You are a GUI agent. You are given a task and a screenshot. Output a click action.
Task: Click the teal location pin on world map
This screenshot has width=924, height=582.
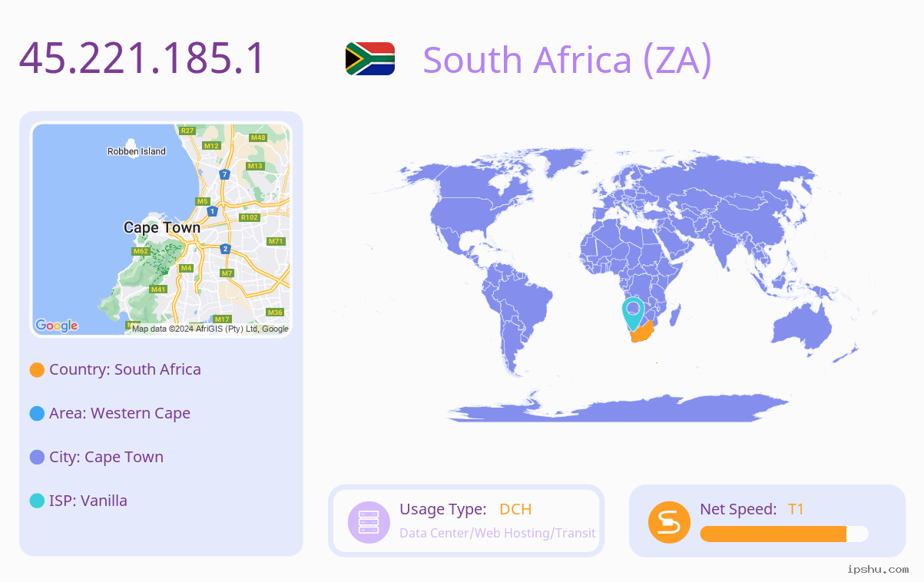tap(633, 313)
